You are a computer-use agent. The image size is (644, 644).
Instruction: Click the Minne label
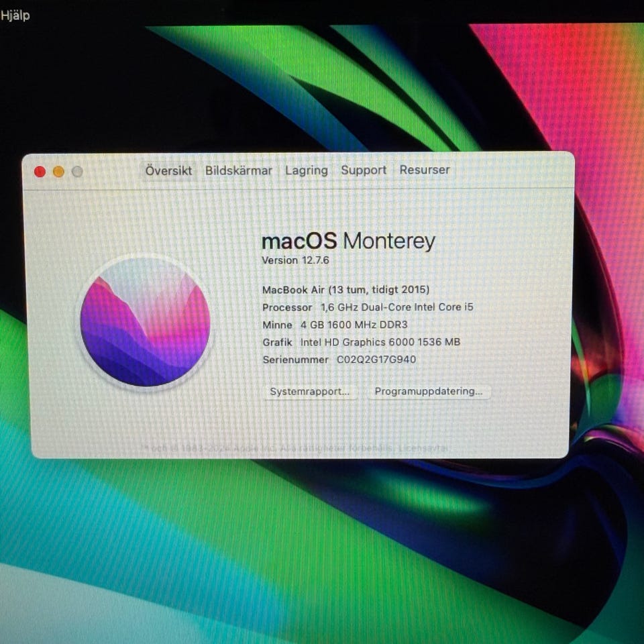pyautogui.click(x=277, y=325)
